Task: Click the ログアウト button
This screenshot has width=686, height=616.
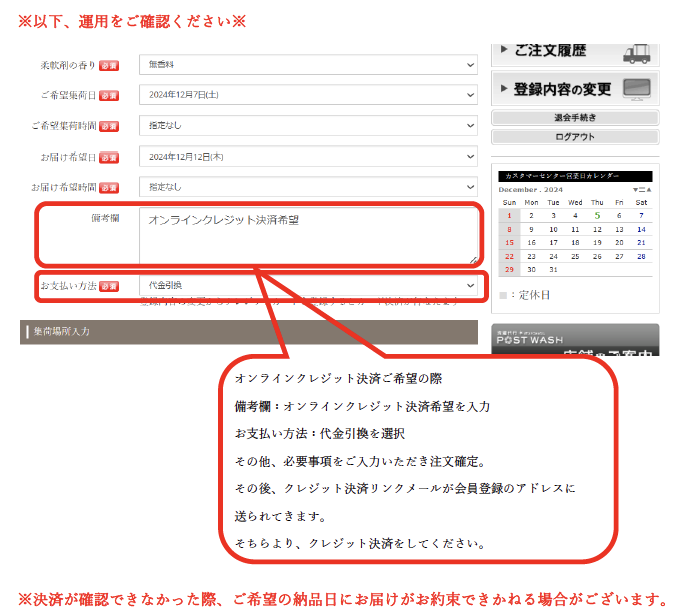Action: coord(575,137)
